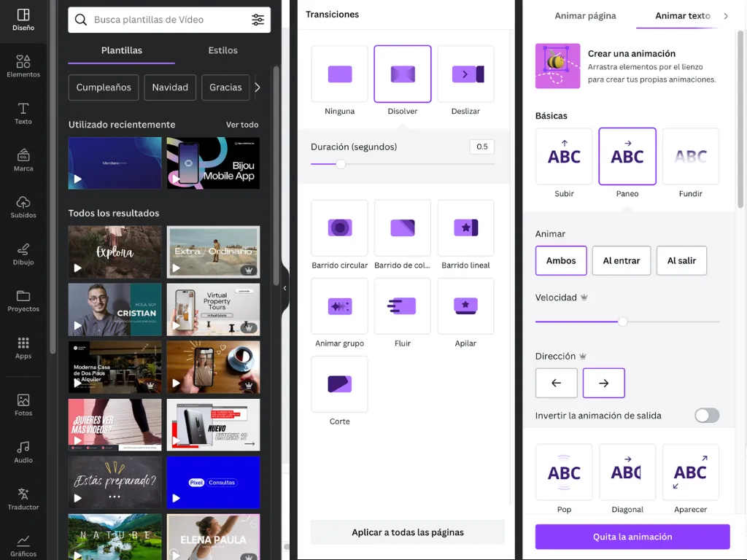The image size is (747, 560).
Task: Select the Apilar transition
Action: [465, 306]
